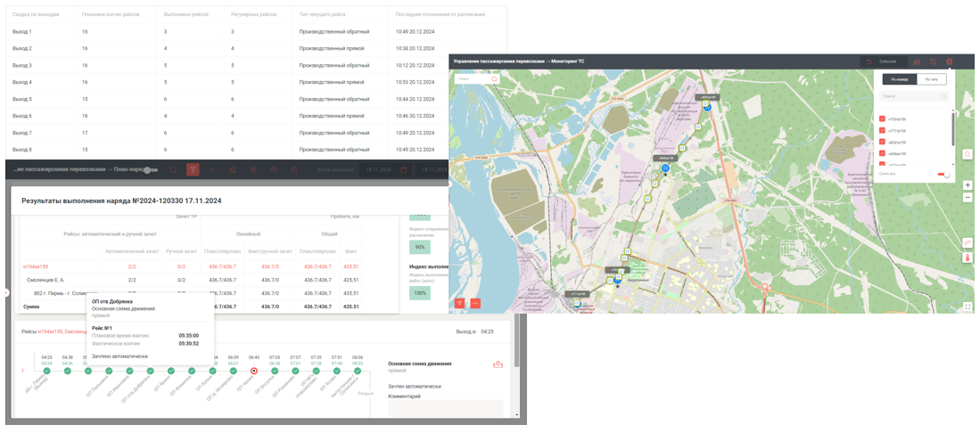Image resolution: width=980 pixels, height=433 pixels.
Task: Click the red stop marker at 06:45 on timeline
Action: tap(254, 371)
